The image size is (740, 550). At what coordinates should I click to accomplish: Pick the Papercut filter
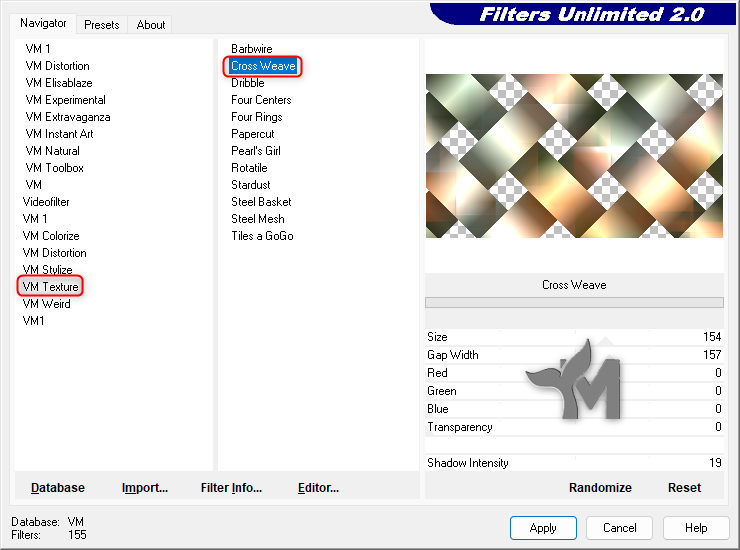pos(252,134)
